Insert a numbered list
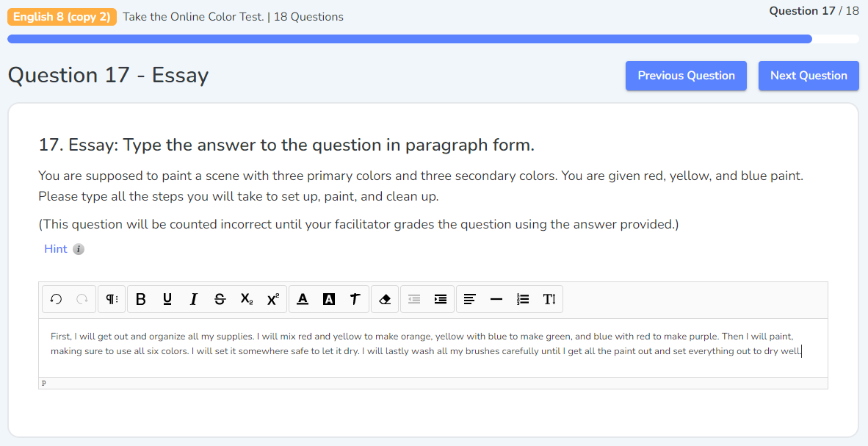The height and width of the screenshot is (446, 868). (523, 299)
